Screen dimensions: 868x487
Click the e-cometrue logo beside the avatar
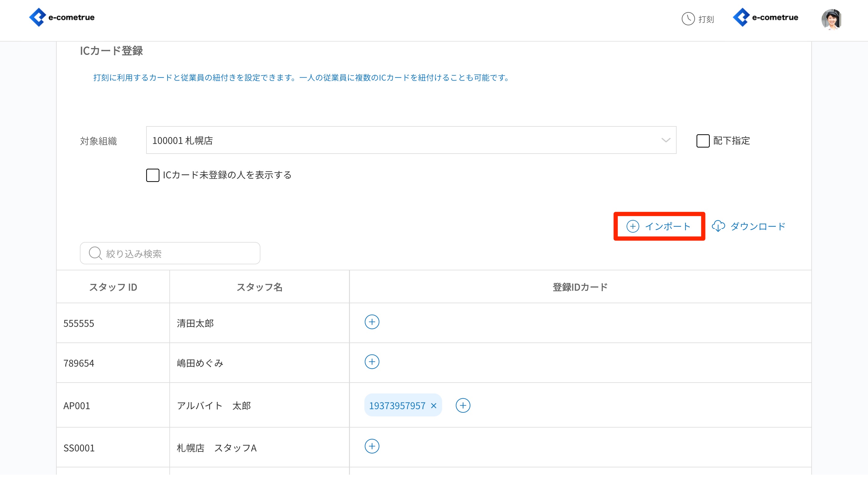point(765,18)
